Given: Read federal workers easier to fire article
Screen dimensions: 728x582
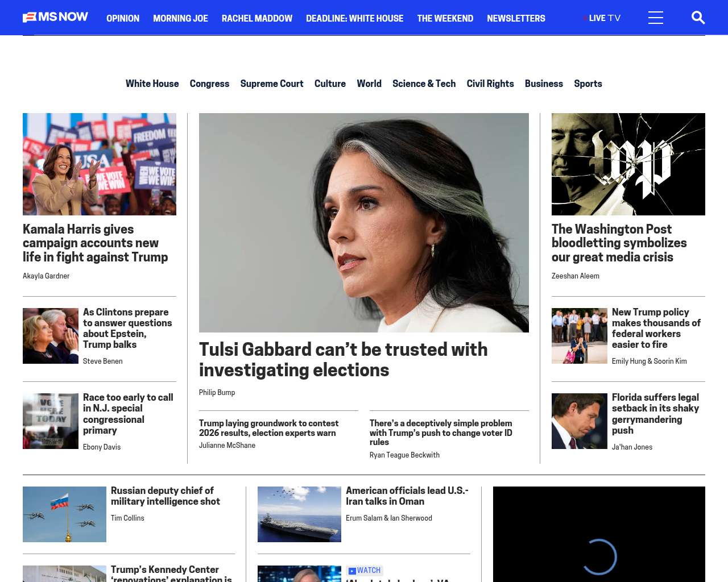Looking at the screenshot, I should tap(656, 328).
